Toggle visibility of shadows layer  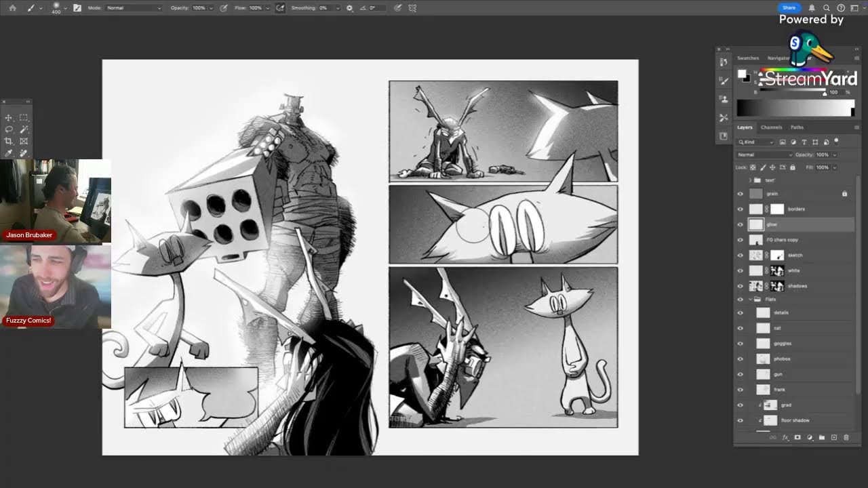coord(740,286)
